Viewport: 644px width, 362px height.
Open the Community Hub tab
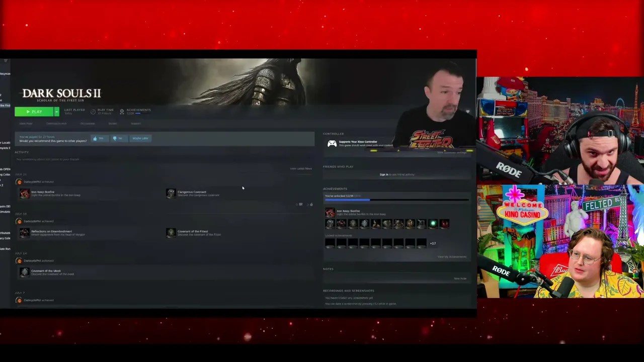(x=56, y=124)
